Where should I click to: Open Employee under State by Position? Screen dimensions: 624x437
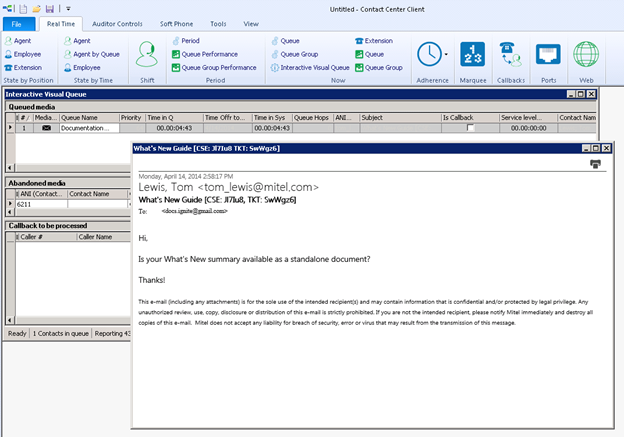23,54
